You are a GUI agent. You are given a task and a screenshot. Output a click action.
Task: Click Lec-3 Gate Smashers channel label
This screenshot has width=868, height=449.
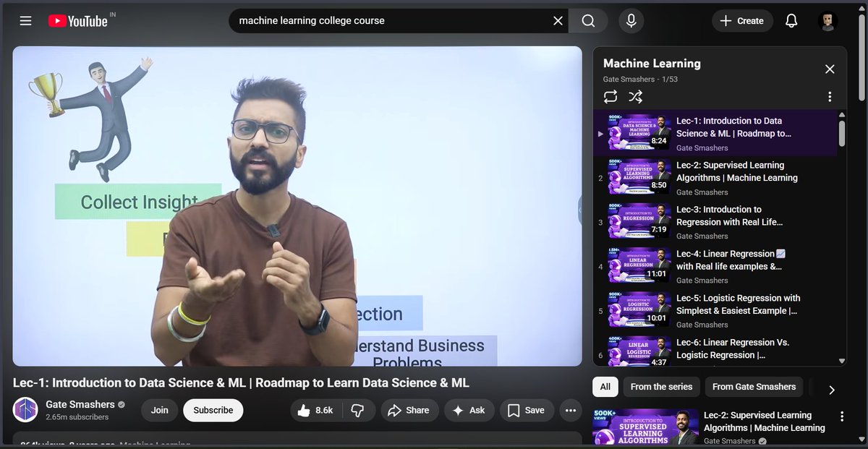pos(702,236)
